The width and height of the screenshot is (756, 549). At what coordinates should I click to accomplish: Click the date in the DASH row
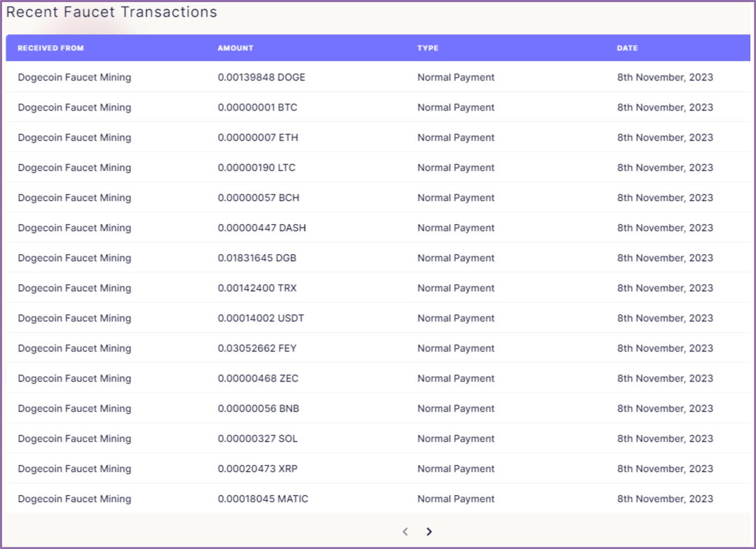point(665,228)
